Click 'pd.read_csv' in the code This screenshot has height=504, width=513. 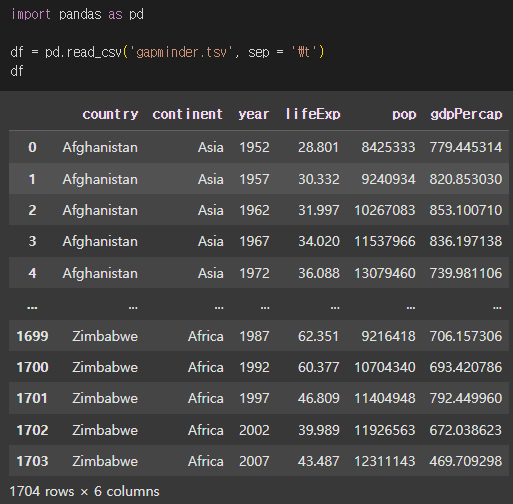pos(83,52)
